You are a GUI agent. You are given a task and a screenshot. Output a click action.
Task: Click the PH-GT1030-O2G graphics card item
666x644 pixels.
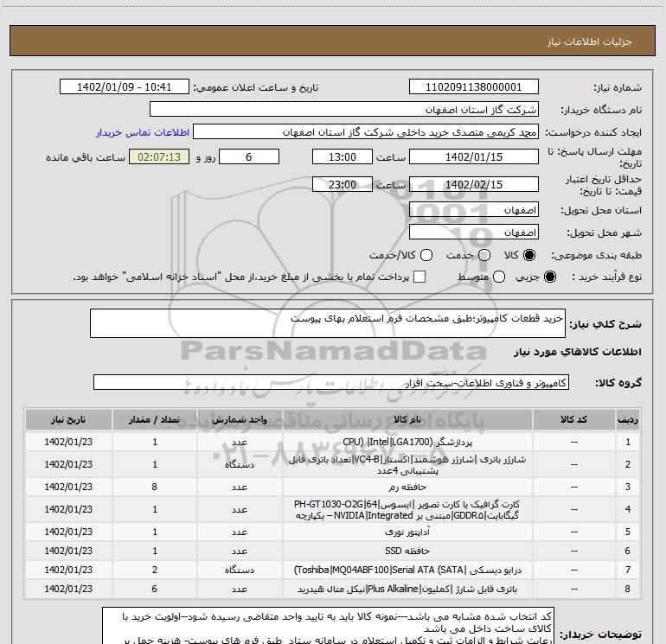point(407,510)
